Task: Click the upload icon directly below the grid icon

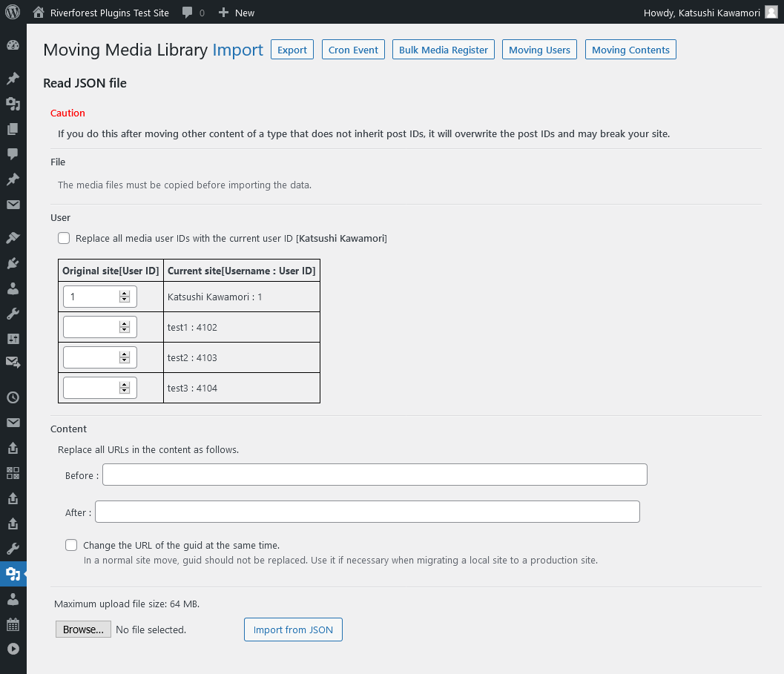Action: tap(13, 498)
